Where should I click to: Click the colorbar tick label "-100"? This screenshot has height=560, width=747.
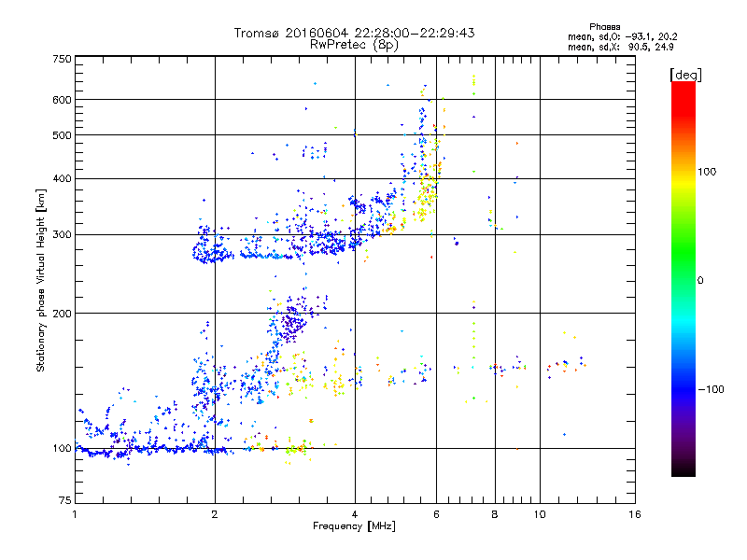[x=712, y=389]
